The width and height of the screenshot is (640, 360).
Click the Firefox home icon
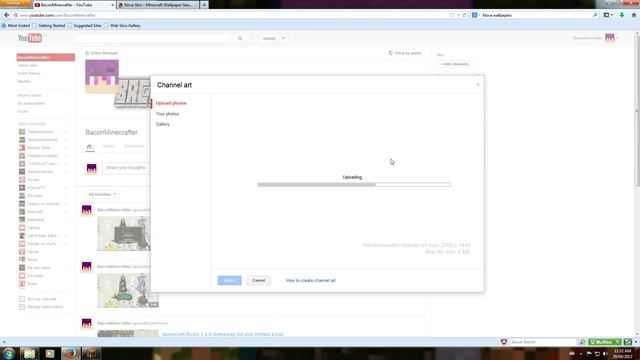[634, 15]
